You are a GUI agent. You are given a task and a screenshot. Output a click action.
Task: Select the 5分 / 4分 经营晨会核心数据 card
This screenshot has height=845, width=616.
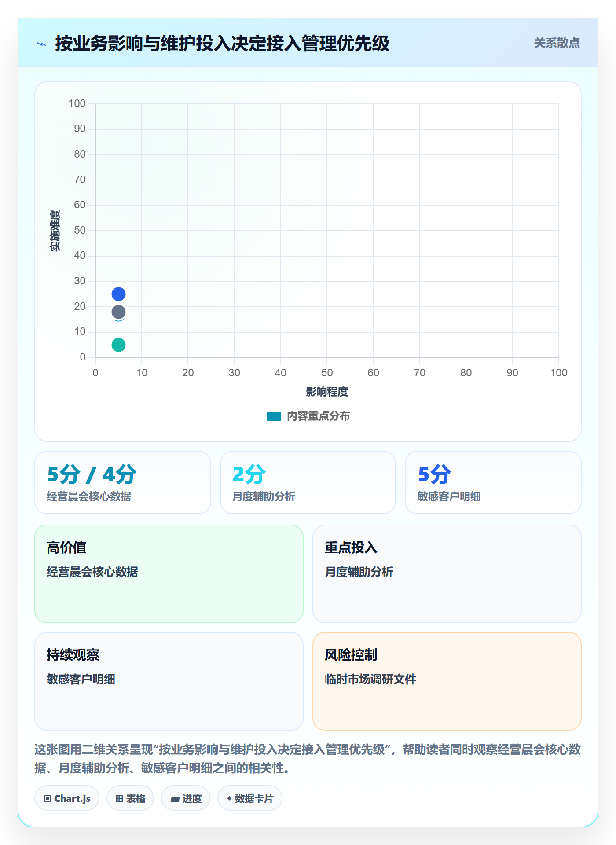tap(123, 482)
